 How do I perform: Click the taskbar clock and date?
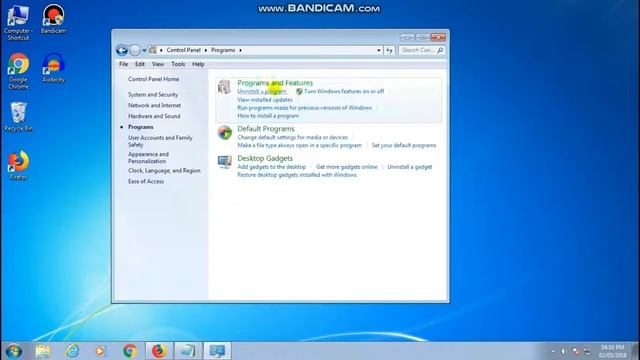(x=612, y=351)
